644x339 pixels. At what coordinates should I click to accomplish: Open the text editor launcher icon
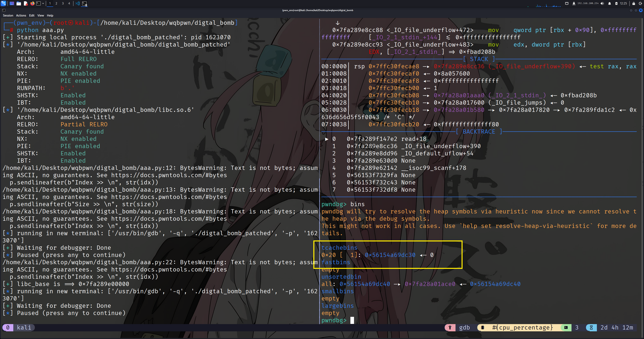coord(26,3)
